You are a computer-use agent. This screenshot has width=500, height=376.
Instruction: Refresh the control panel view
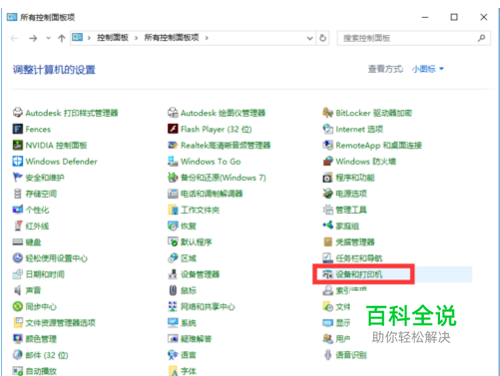pyautogui.click(x=323, y=38)
